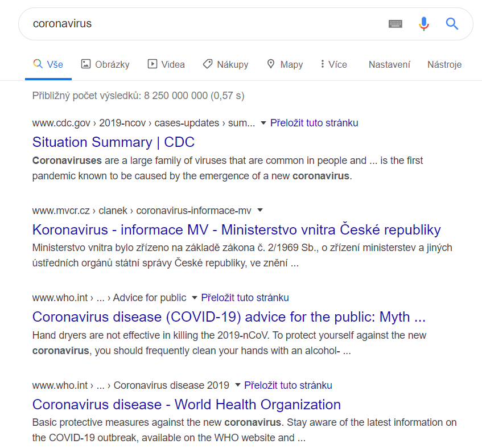The image size is (482, 448).
Task: Open Situation Summary | CDC result
Action: click(x=113, y=142)
